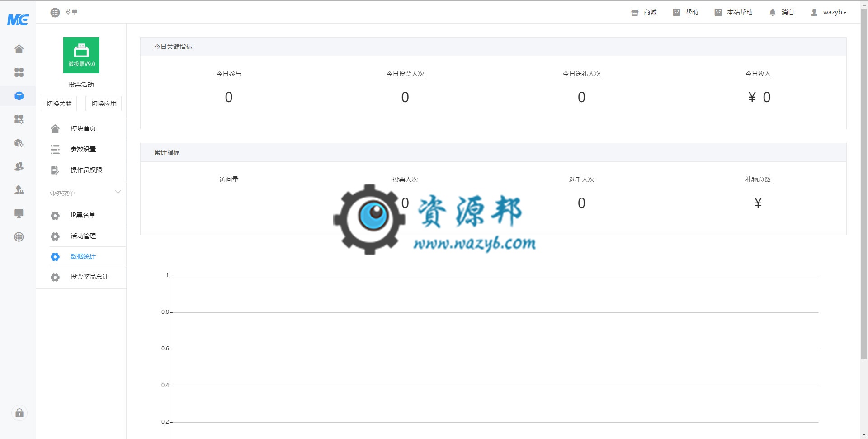Click the lock icon at bottom left

coord(19,413)
